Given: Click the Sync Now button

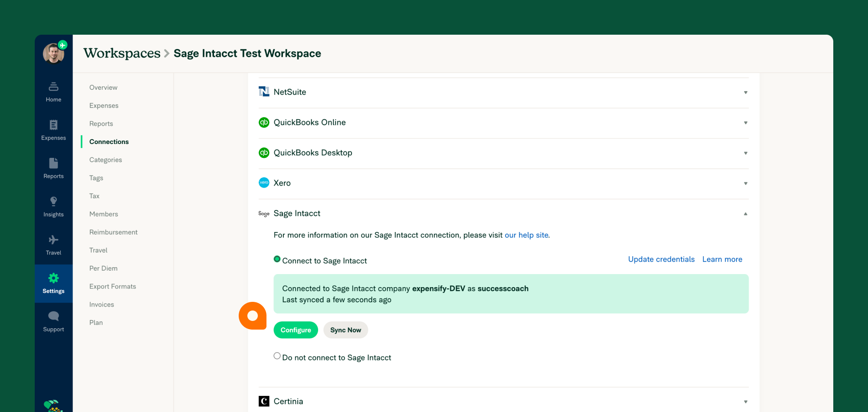Looking at the screenshot, I should click(x=345, y=330).
